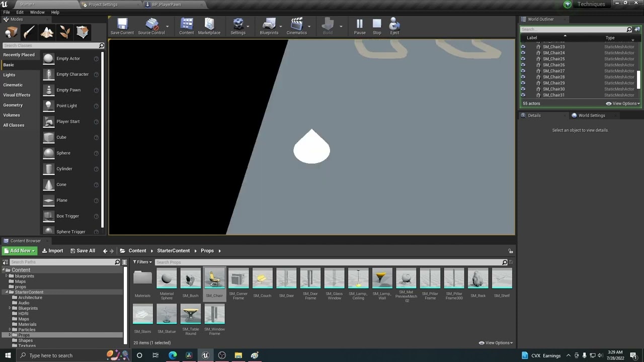The image size is (644, 362).
Task: Open the Materials folder in Props
Action: tap(142, 279)
